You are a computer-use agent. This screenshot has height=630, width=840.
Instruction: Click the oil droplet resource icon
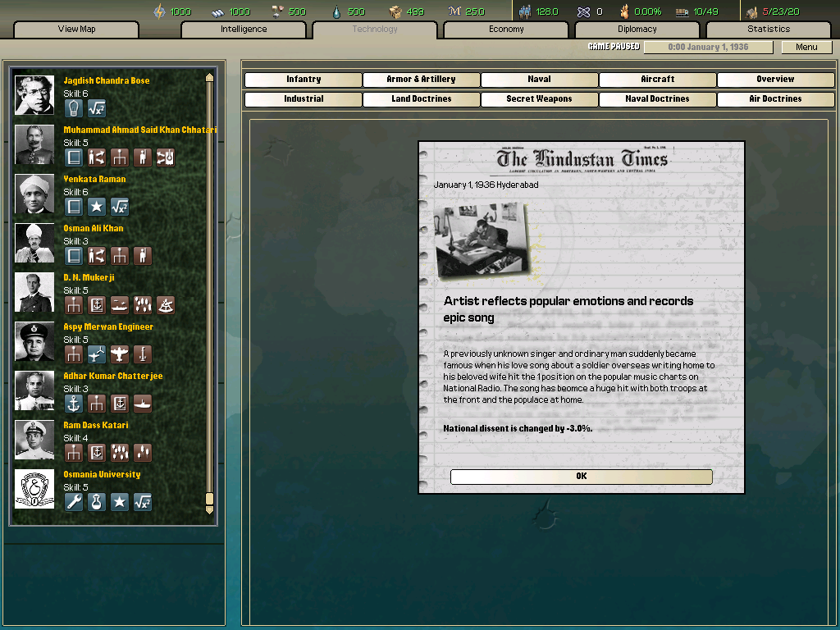tap(336, 11)
